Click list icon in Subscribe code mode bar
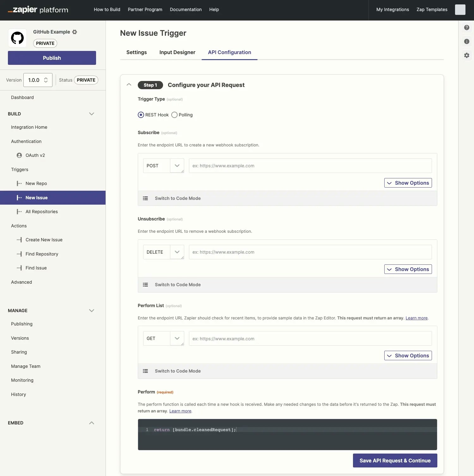The width and height of the screenshot is (474, 476). (145, 198)
